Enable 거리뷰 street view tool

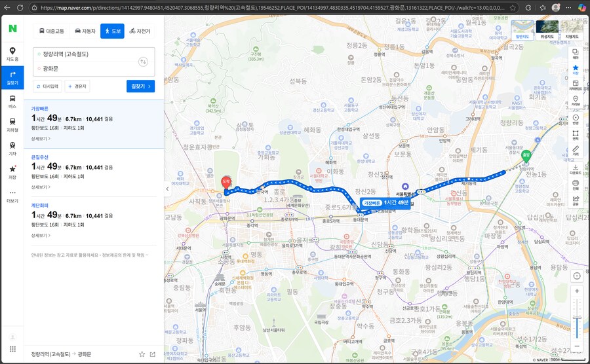(576, 101)
